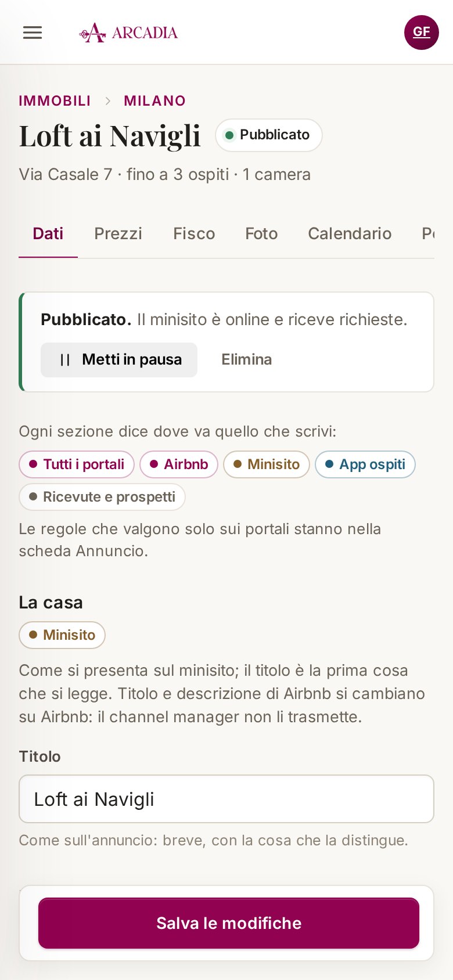453x980 pixels.
Task: Select the Airbnb chip
Action: pos(179,464)
